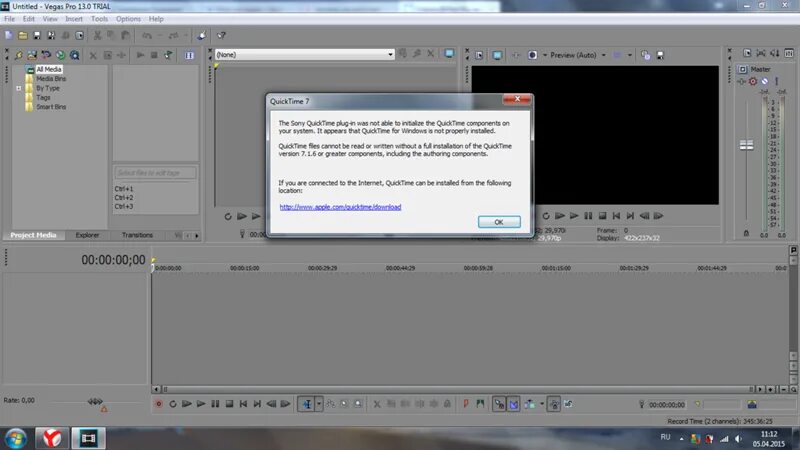This screenshot has height=450, width=800.
Task: Click the media search magnifier icon
Action: 74,55
